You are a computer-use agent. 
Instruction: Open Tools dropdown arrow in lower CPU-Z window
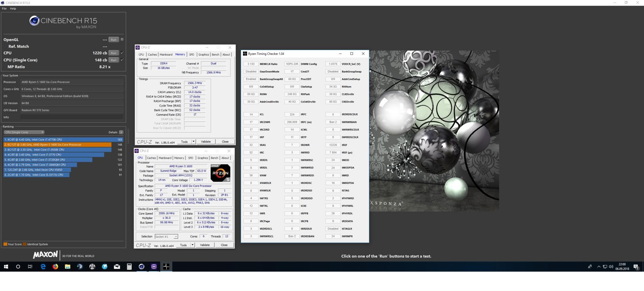click(192, 245)
